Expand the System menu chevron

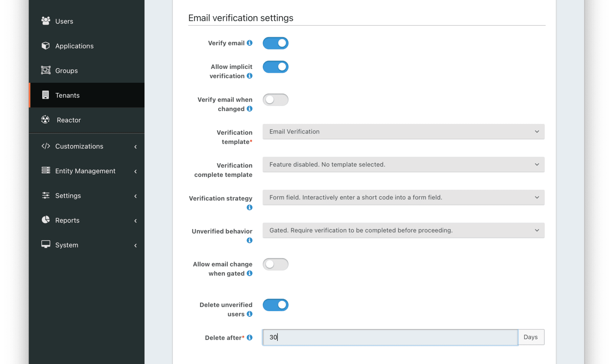136,246
